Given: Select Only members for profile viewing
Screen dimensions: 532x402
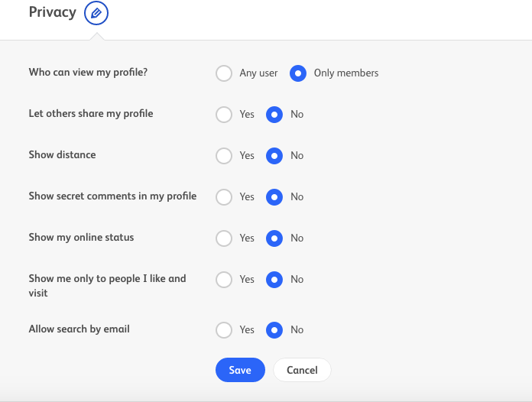Looking at the screenshot, I should 298,73.
